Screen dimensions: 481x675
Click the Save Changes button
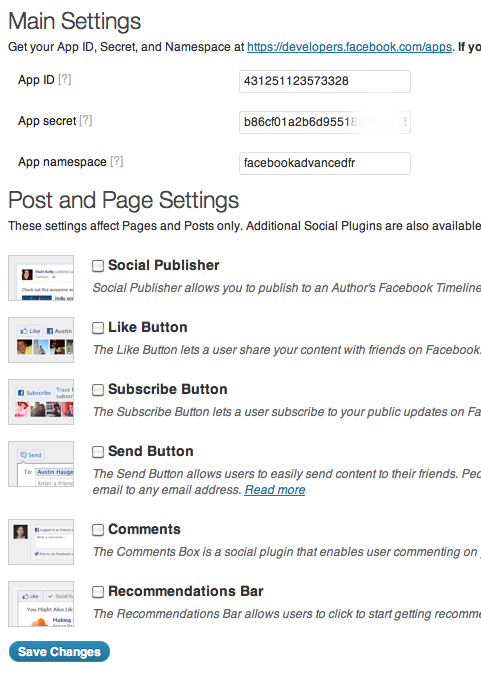pos(59,652)
